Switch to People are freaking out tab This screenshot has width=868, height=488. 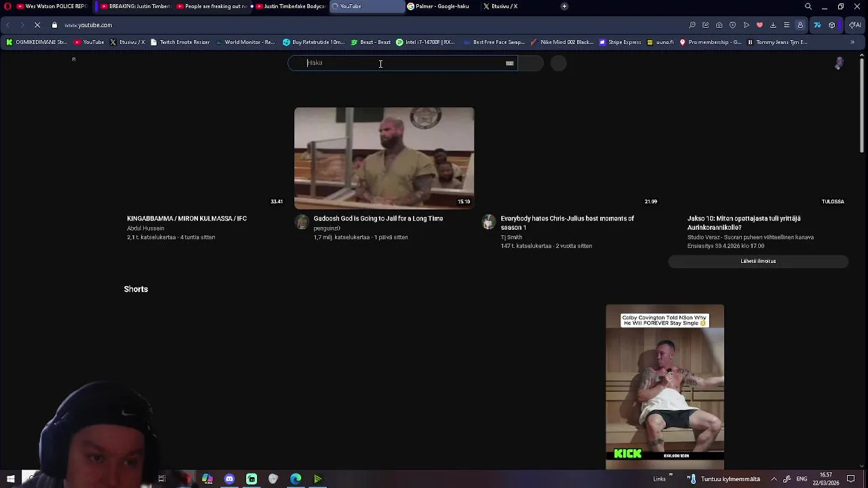212,6
